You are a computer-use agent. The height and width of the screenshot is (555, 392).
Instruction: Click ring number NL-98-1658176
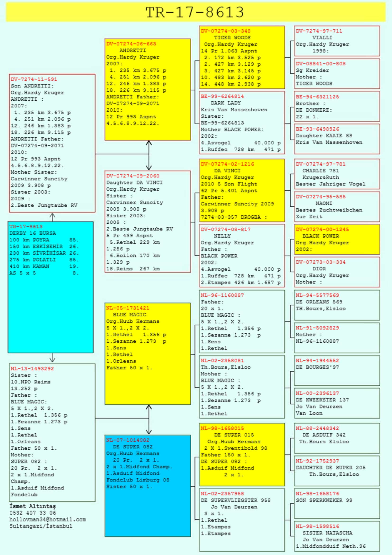(x=317, y=493)
